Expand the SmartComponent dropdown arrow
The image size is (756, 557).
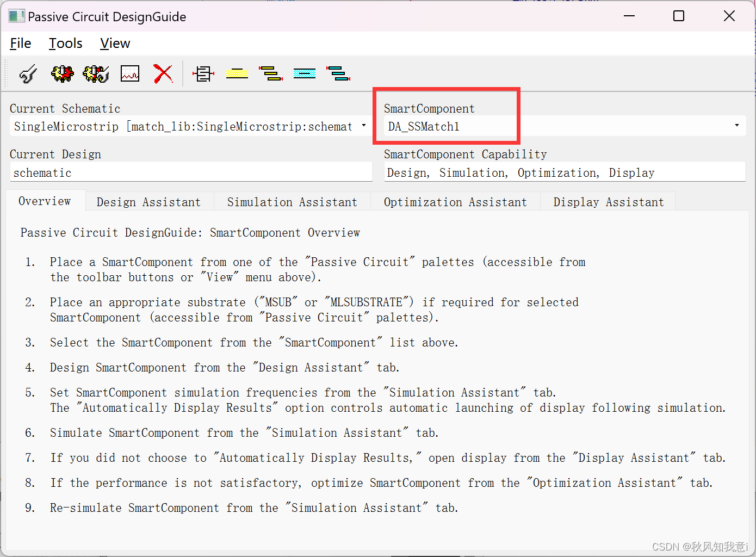[737, 126]
